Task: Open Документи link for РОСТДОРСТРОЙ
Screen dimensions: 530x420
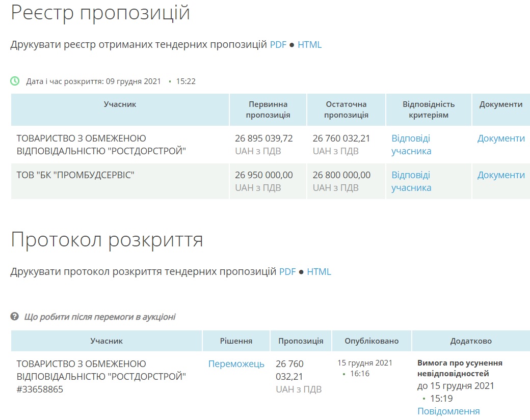Action: (500, 138)
